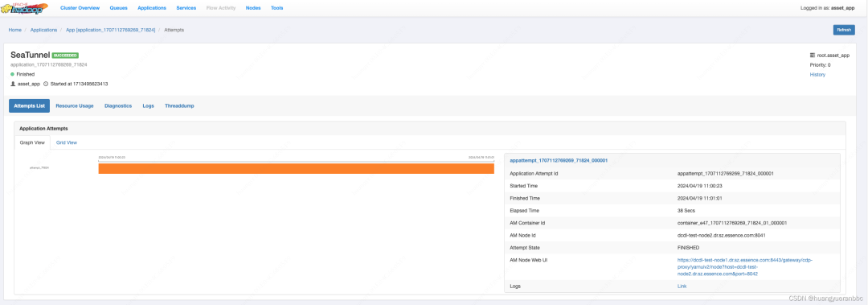Viewport: 868px width, 305px height.
Task: Click the orange attempt timeline bar
Action: [296, 168]
